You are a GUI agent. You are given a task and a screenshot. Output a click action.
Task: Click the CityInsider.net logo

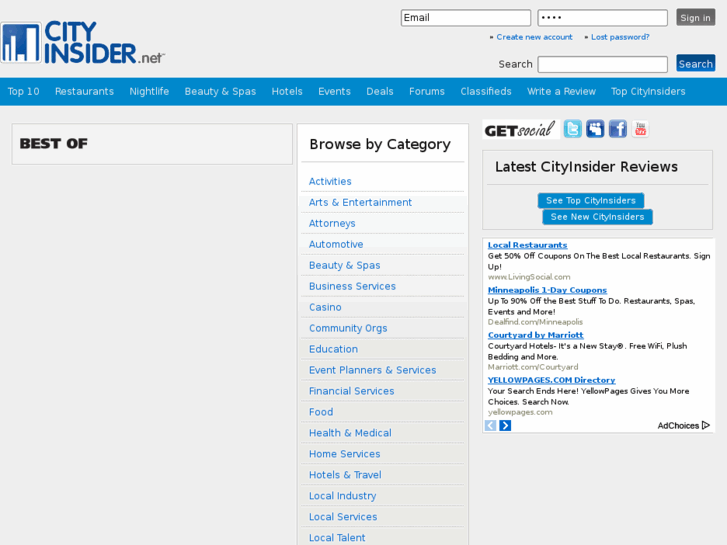(x=83, y=42)
